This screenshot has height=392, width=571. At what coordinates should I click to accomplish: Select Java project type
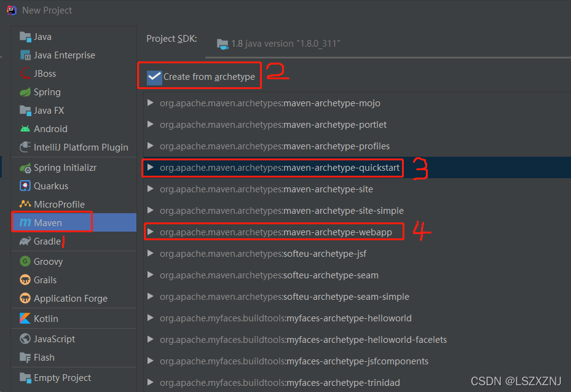(x=74, y=37)
